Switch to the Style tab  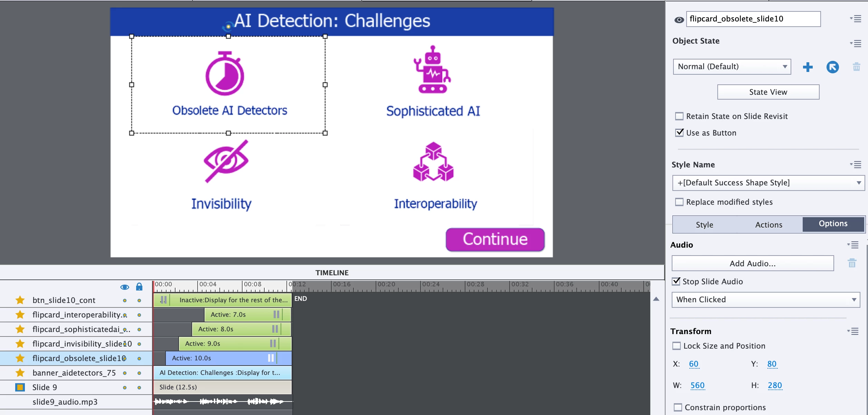pyautogui.click(x=704, y=225)
